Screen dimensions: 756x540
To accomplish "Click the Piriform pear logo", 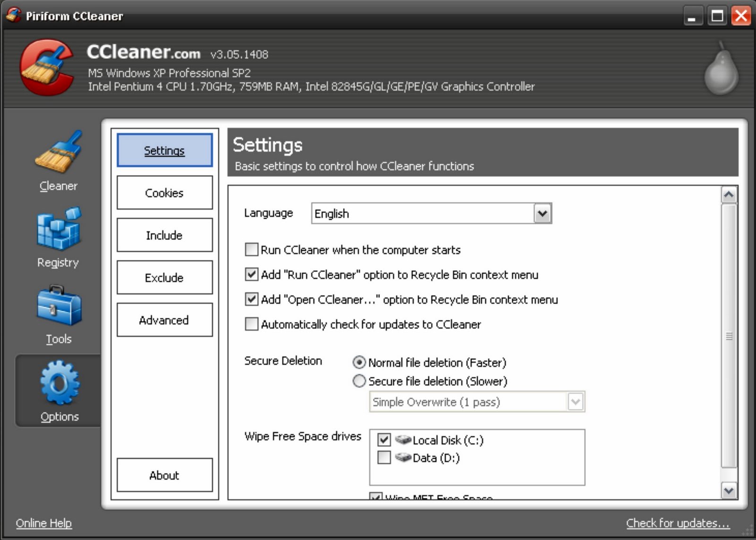I will pos(721,68).
